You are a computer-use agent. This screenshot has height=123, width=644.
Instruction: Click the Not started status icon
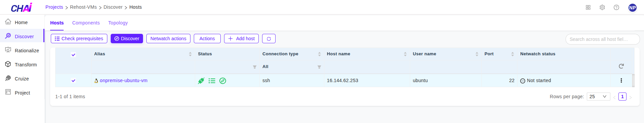click(523, 81)
